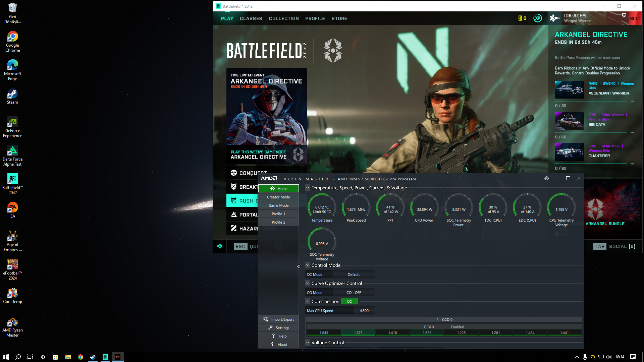Switch to the CLASSES tab

click(251, 18)
